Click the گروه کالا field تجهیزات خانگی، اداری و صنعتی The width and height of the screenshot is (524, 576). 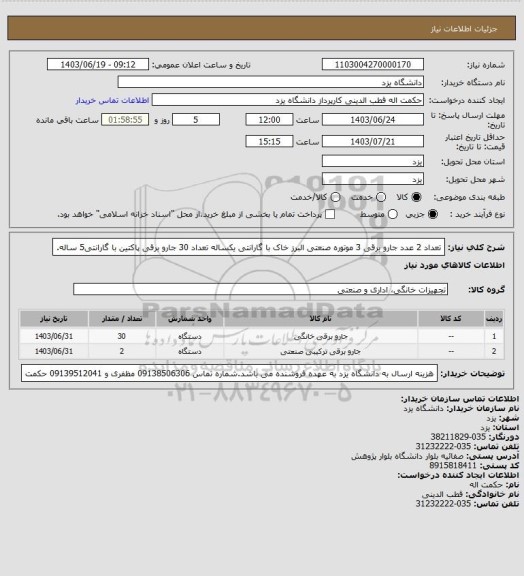point(260,289)
